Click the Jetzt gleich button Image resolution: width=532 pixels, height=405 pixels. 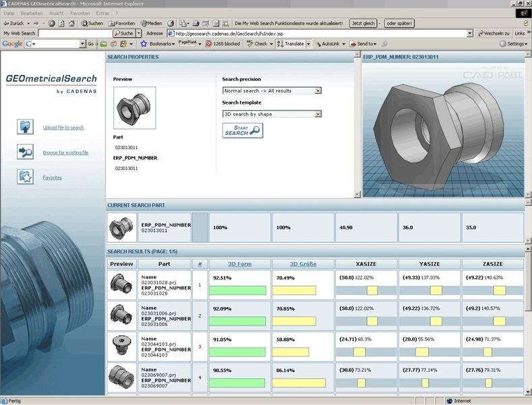(x=363, y=24)
